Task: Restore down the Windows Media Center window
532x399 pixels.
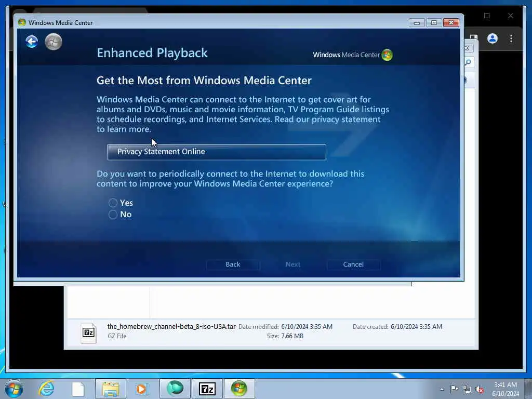Action: click(x=434, y=23)
